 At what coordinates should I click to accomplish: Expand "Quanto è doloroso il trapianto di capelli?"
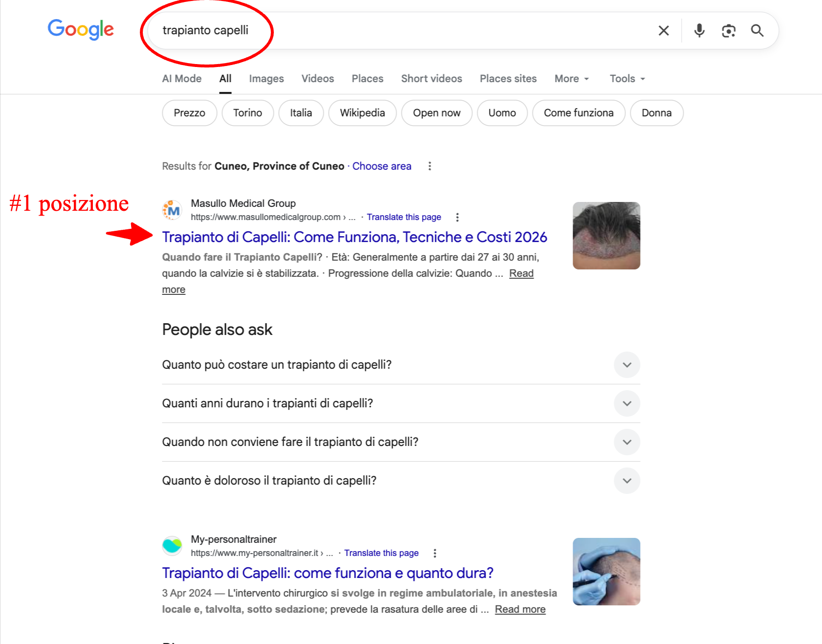tap(627, 481)
